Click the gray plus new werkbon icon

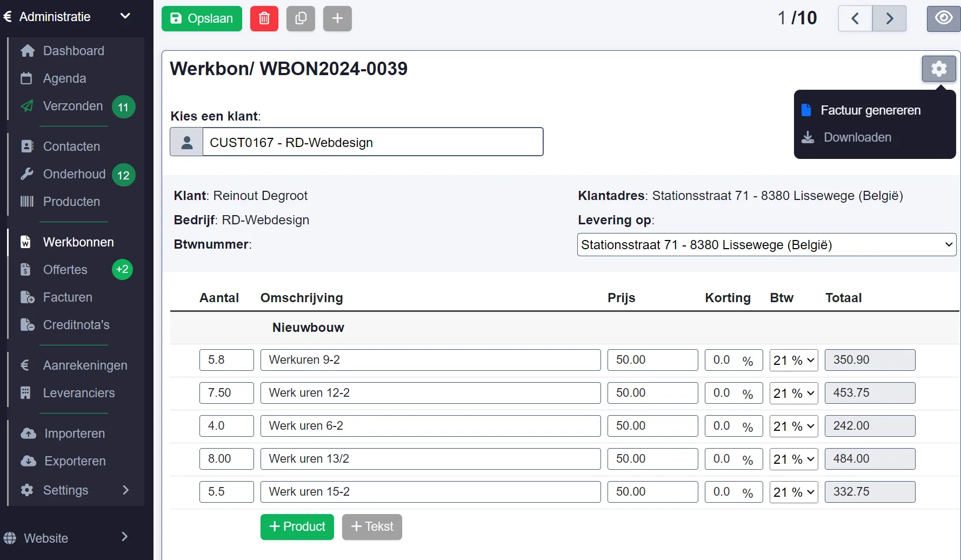click(337, 18)
